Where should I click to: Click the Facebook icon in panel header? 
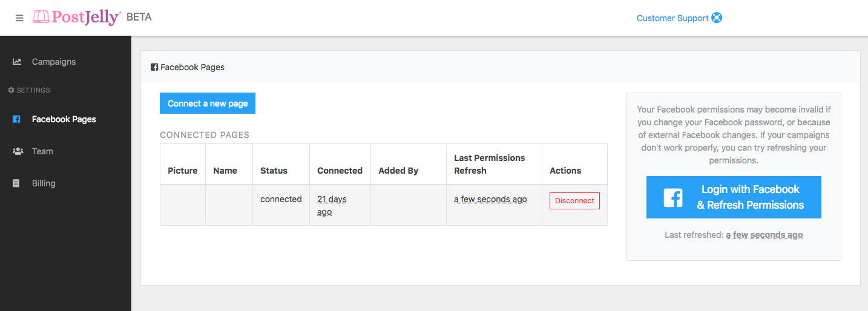coord(154,67)
